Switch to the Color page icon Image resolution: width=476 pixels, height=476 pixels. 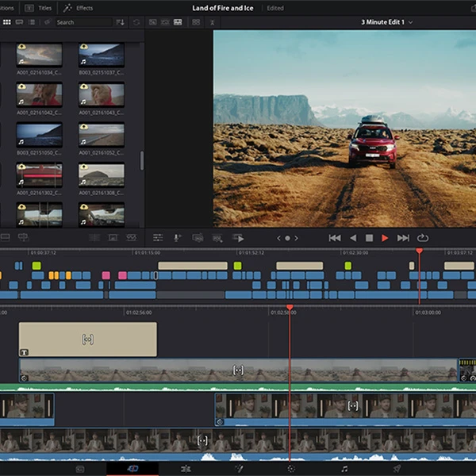point(290,469)
